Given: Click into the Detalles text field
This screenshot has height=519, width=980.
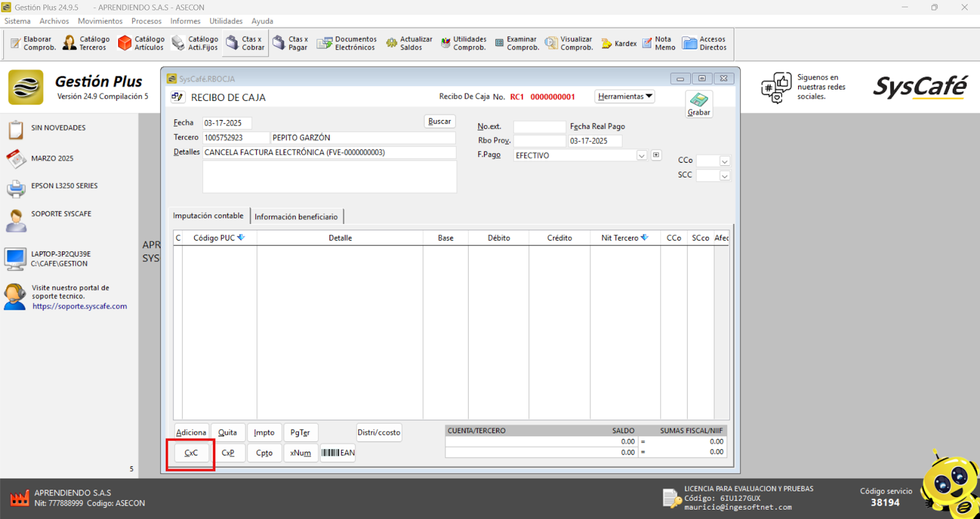Looking at the screenshot, I should (x=329, y=152).
